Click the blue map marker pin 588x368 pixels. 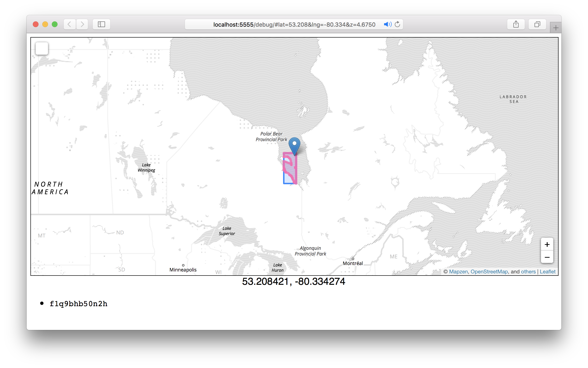pos(294,145)
